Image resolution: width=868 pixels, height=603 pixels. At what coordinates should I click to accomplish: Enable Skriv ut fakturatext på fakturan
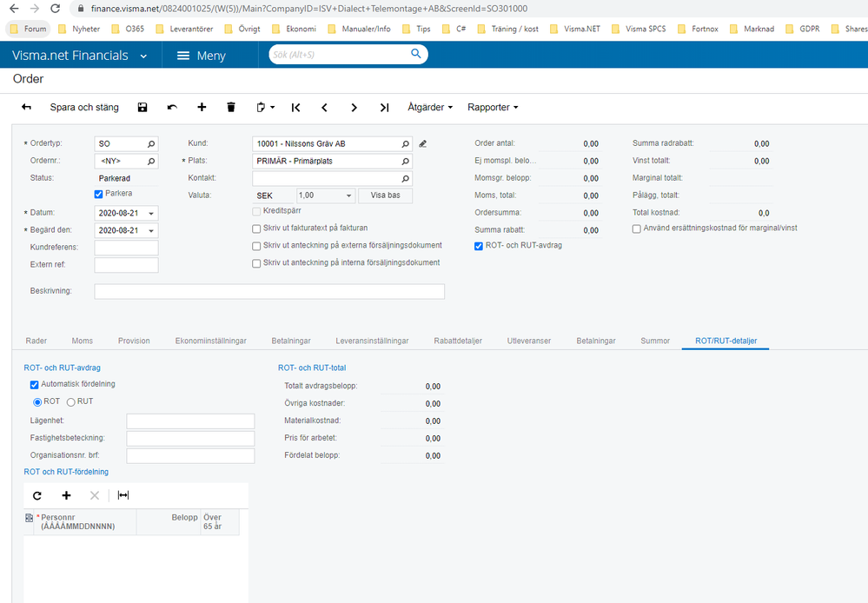click(x=256, y=229)
